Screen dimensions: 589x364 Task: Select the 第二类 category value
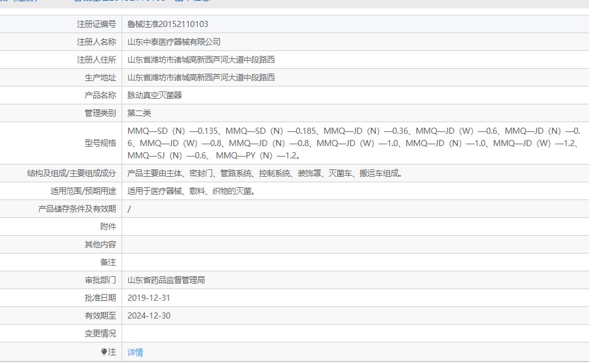139,113
